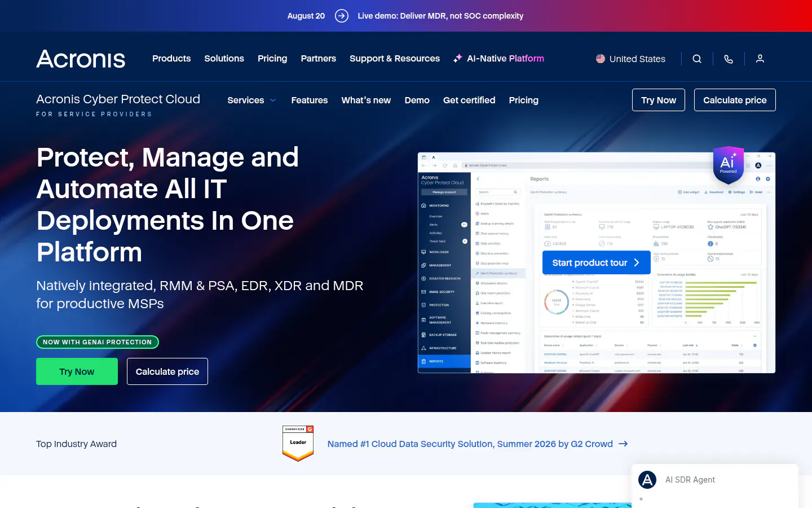Open the search magnifier icon
This screenshot has width=812, height=508.
(697, 59)
